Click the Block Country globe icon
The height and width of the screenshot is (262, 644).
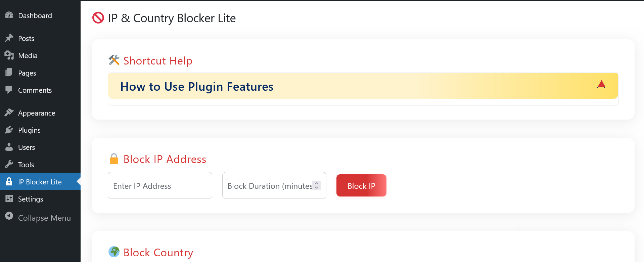[x=114, y=252]
